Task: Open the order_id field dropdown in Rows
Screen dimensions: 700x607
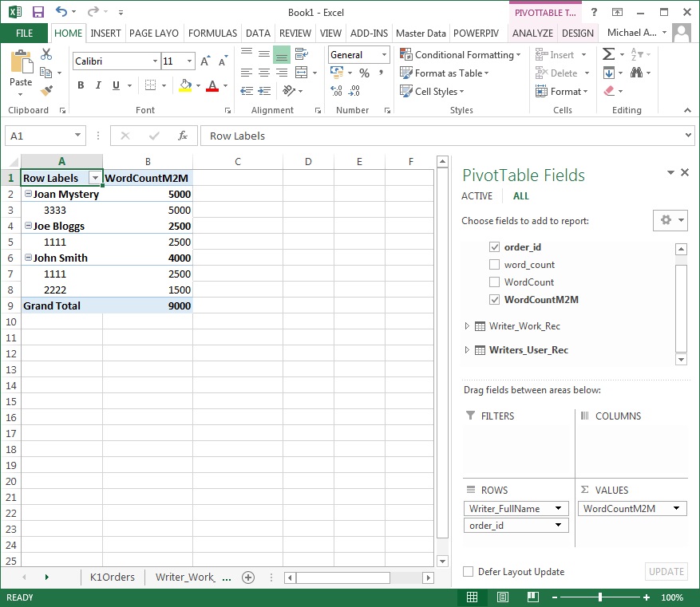Action: (x=558, y=525)
